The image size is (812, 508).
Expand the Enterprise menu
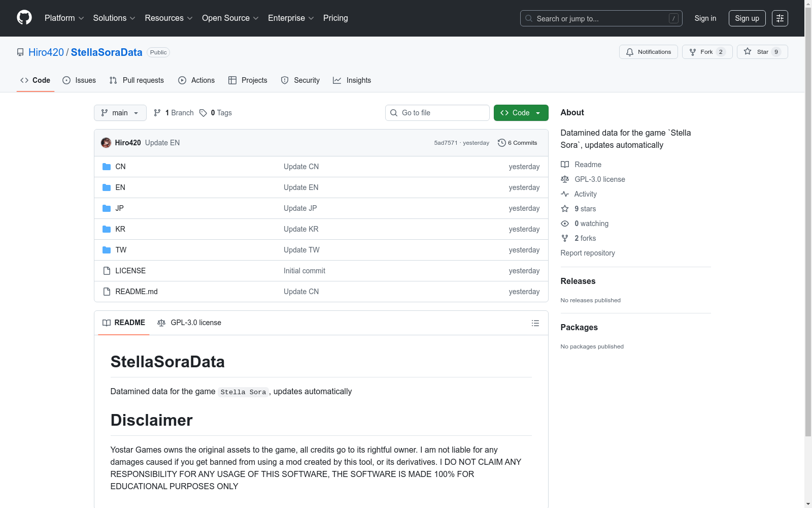(x=291, y=18)
